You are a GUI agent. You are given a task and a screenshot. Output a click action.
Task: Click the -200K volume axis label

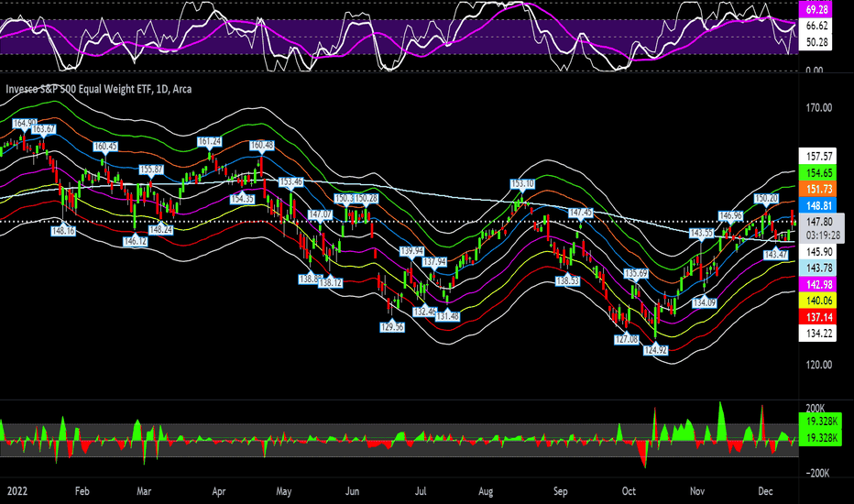click(817, 474)
